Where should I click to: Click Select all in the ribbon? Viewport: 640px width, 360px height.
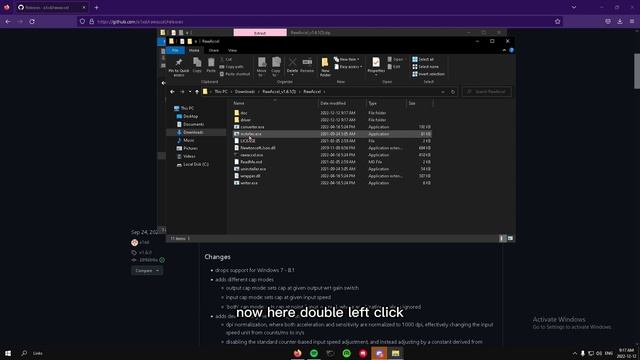[x=423, y=59]
